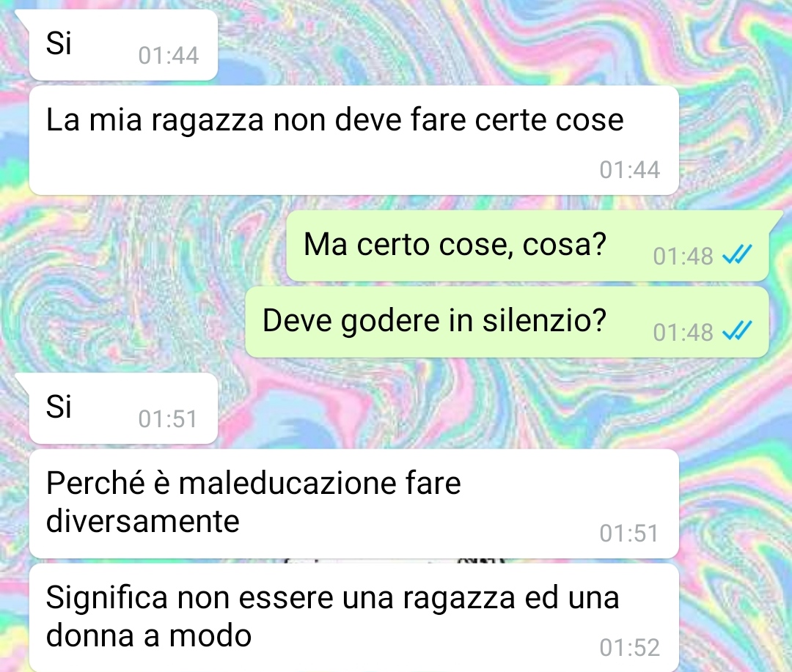Click the 01:44 timestamp beside first 'Si'
Screen dimensions: 792x672
[168, 55]
